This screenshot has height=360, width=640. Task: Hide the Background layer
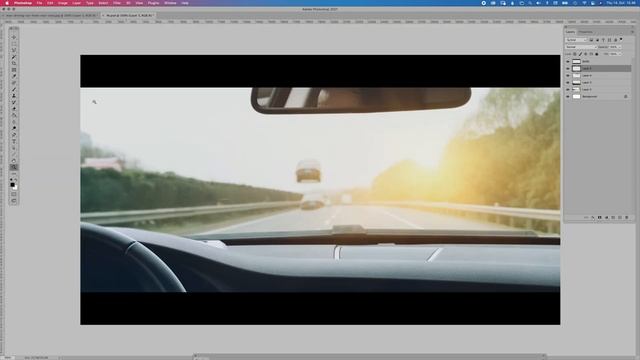568,97
